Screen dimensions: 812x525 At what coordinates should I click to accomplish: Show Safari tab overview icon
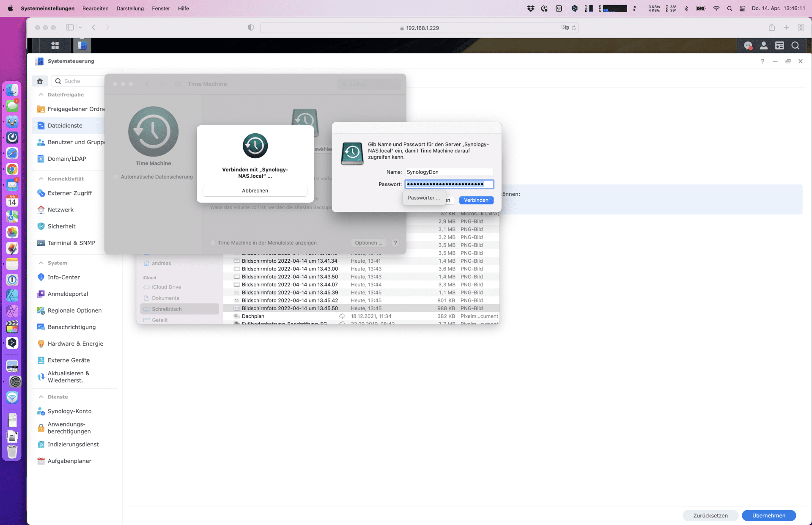801,27
